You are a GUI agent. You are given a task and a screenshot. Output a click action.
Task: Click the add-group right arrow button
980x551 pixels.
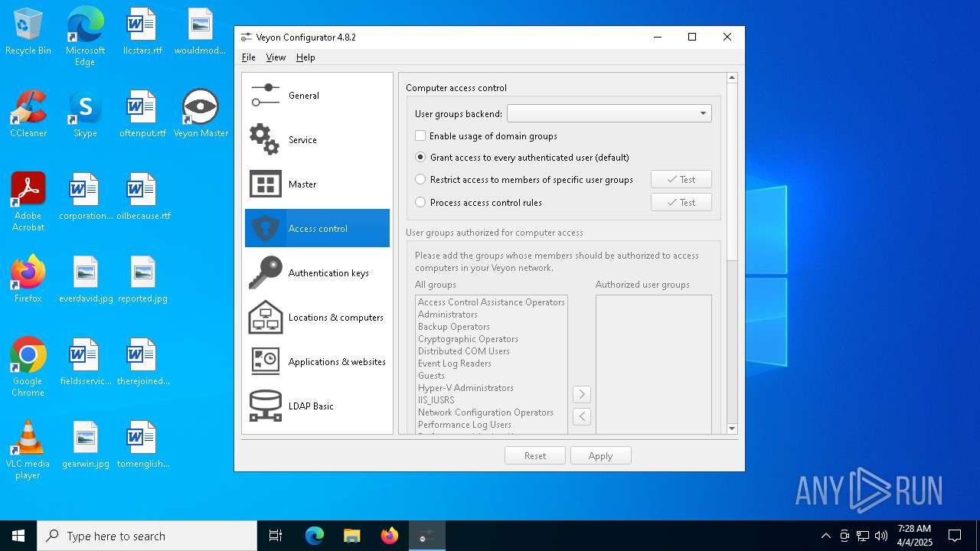click(582, 394)
